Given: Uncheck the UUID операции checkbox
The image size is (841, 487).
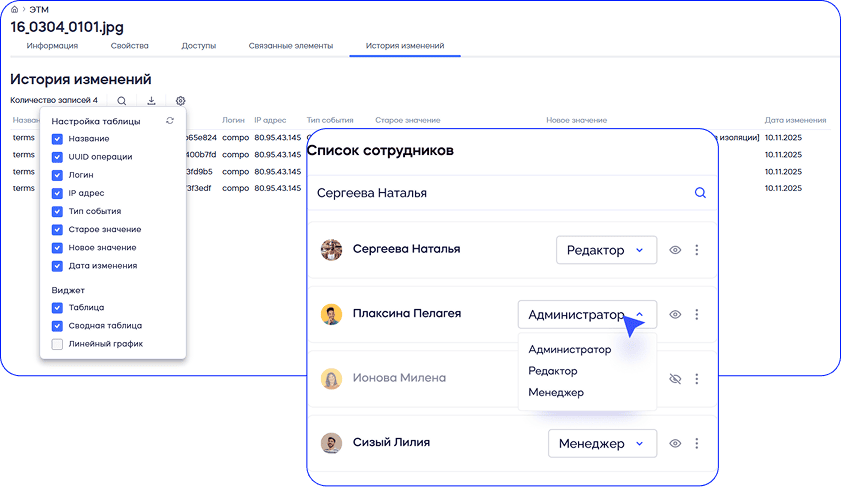Looking at the screenshot, I should pyautogui.click(x=57, y=157).
